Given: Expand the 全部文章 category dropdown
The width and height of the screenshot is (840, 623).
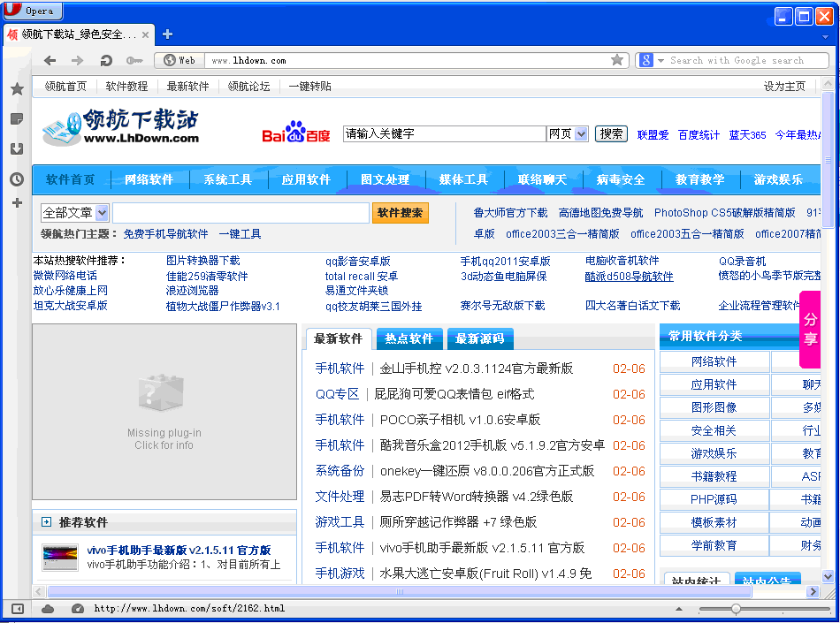Looking at the screenshot, I should click(x=102, y=213).
